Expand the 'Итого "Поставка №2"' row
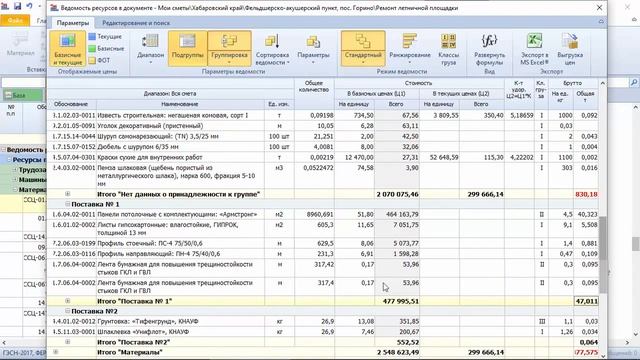The width and height of the screenshot is (640, 360). pos(68,342)
